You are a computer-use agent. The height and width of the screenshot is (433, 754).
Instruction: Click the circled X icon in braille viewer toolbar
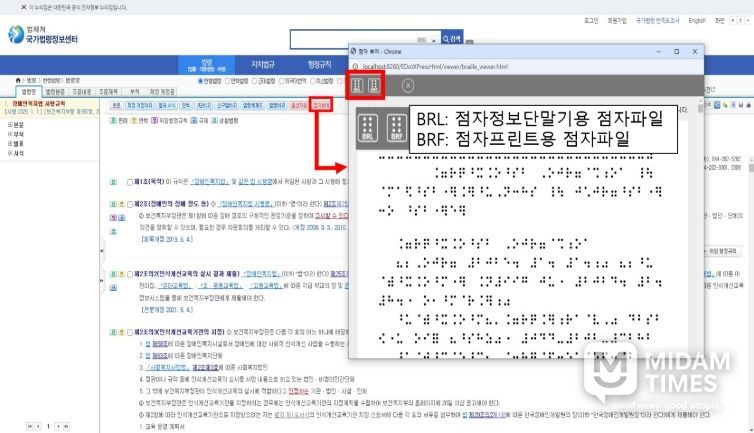[x=408, y=86]
